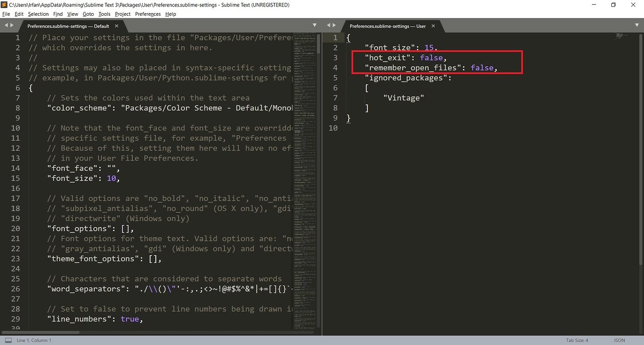Open the Edit menu
644x345 pixels.
coord(19,14)
